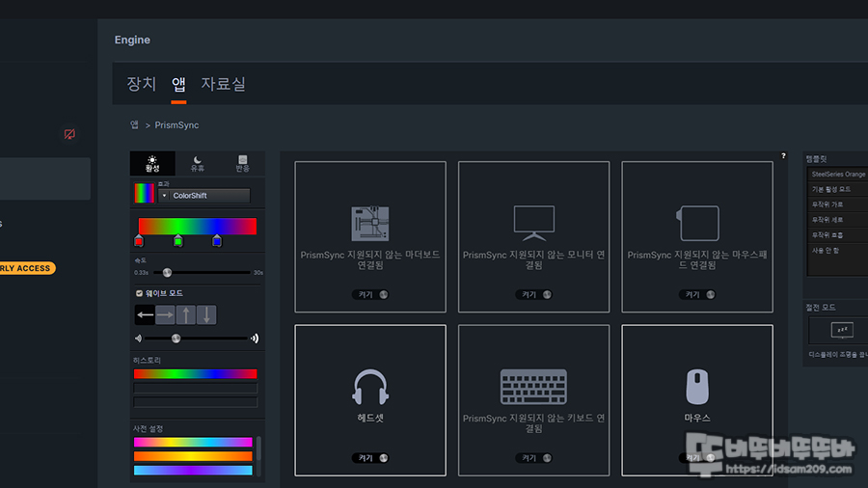Select the red gradient color stop

[139, 241]
